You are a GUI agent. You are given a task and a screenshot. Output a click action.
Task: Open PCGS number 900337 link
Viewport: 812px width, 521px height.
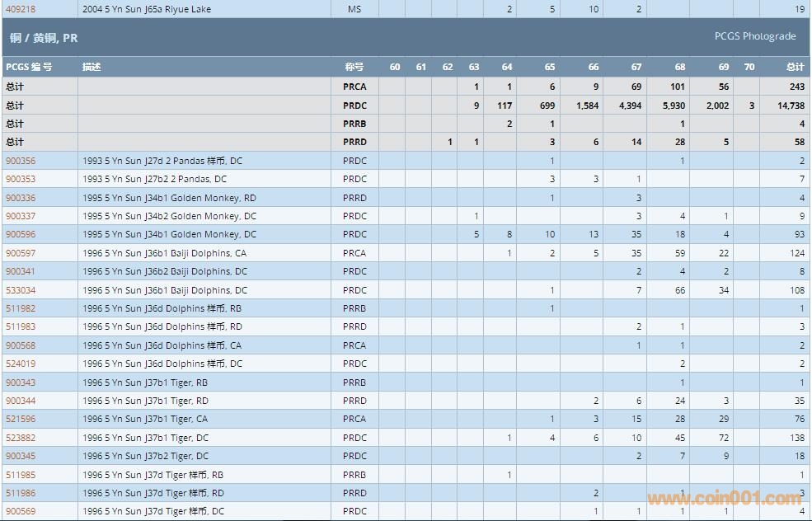pos(21,216)
